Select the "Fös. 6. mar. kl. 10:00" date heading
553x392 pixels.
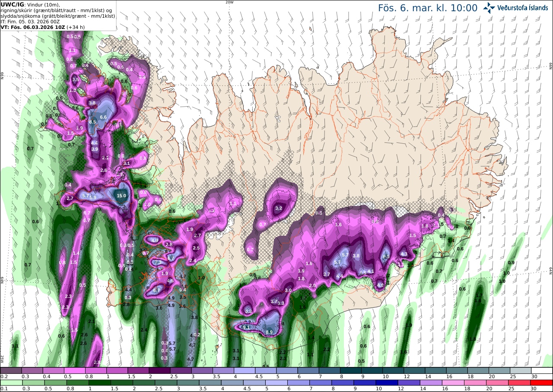[428, 8]
